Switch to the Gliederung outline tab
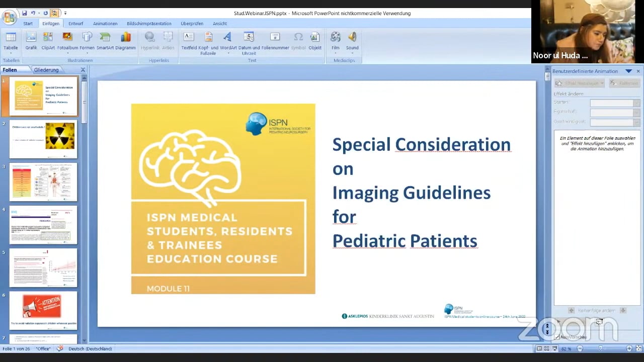The image size is (644, 362). pyautogui.click(x=46, y=70)
